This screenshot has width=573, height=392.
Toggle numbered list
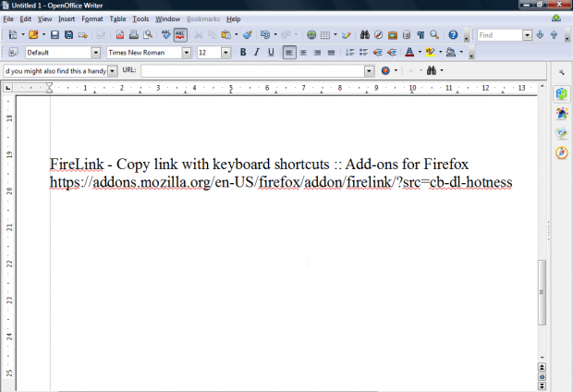(349, 53)
